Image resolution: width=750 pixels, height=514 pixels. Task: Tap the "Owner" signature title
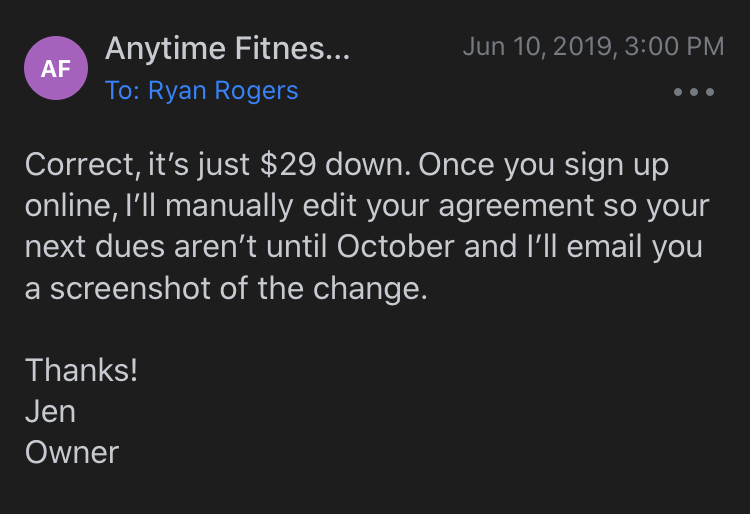72,452
